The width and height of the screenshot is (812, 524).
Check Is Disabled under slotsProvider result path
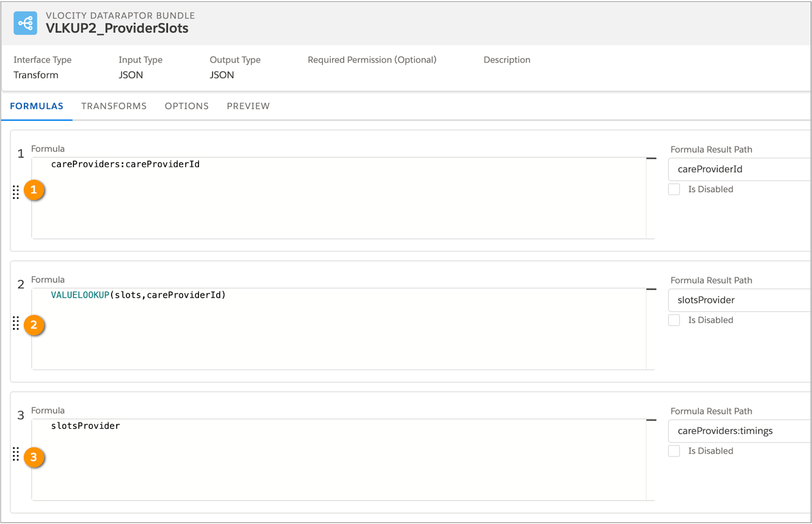pos(674,320)
